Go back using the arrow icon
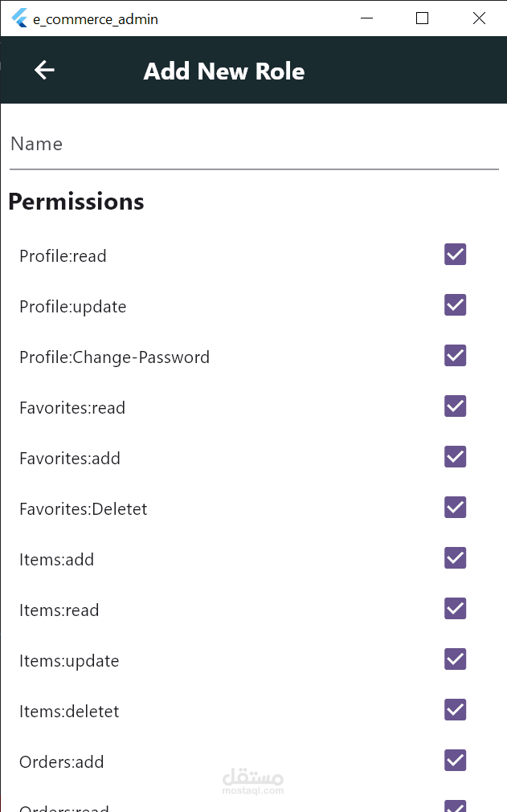The width and height of the screenshot is (507, 812). click(44, 70)
